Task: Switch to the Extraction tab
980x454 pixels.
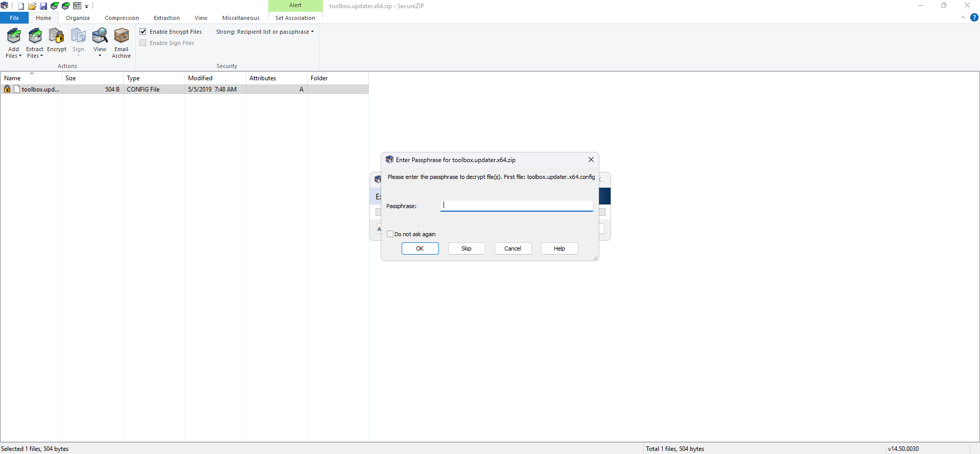Action: pyautogui.click(x=167, y=18)
